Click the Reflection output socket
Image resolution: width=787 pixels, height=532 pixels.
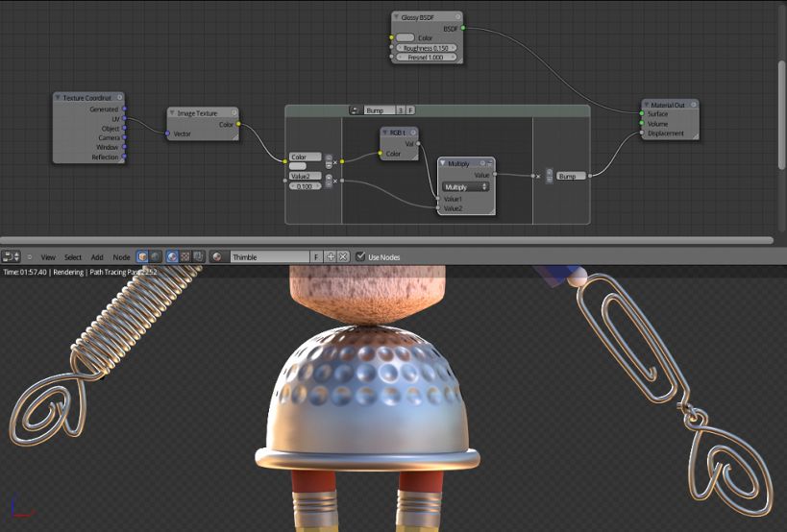pos(124,157)
